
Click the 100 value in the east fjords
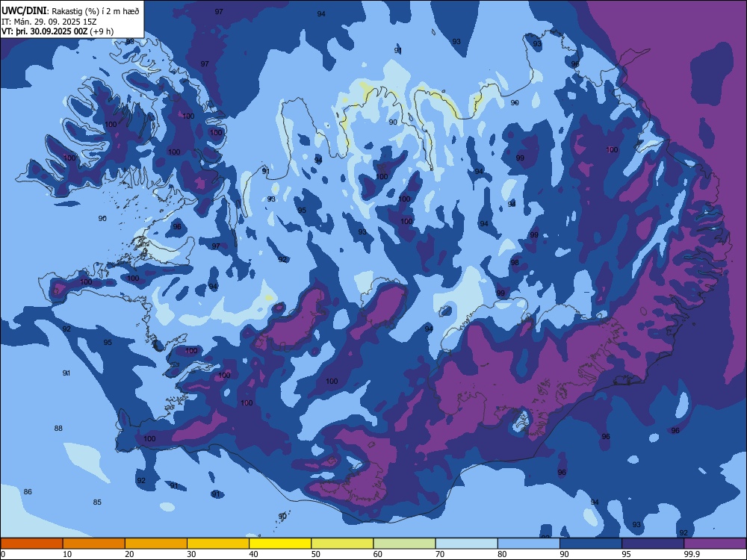(612, 149)
